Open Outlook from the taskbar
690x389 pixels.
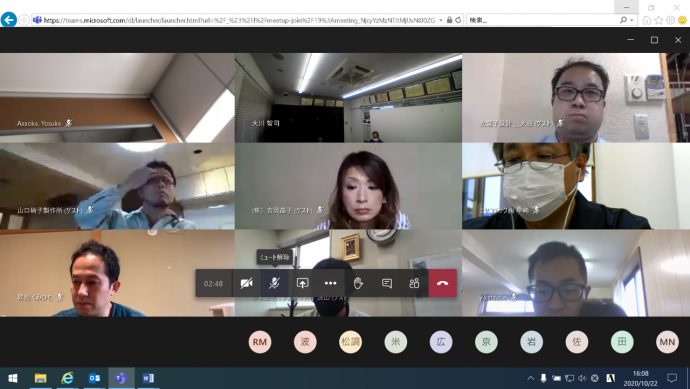click(x=94, y=378)
